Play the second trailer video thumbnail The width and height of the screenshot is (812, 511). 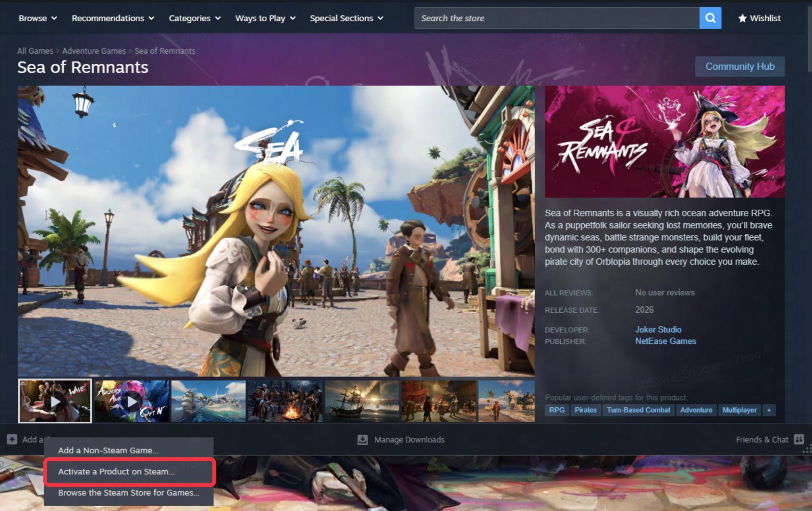click(132, 401)
